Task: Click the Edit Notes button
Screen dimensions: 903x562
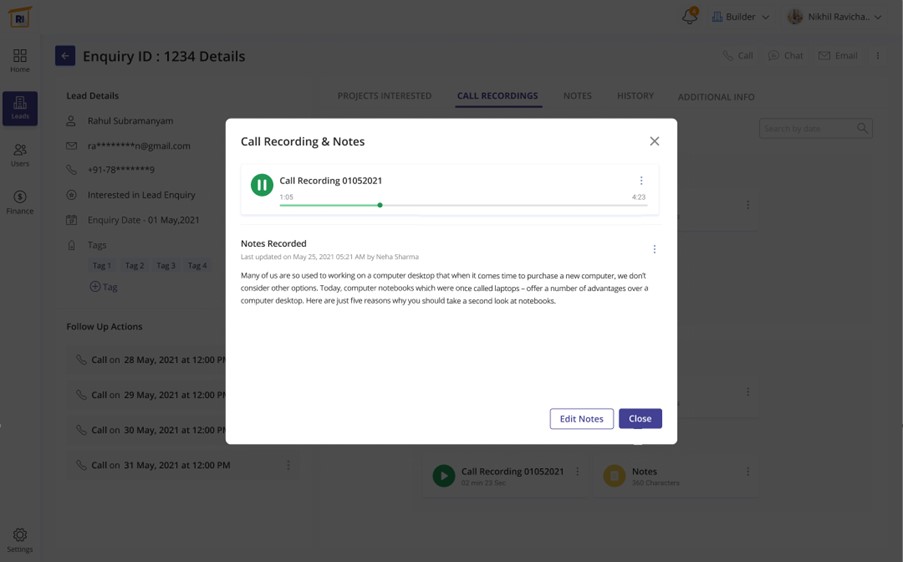Action: (581, 419)
